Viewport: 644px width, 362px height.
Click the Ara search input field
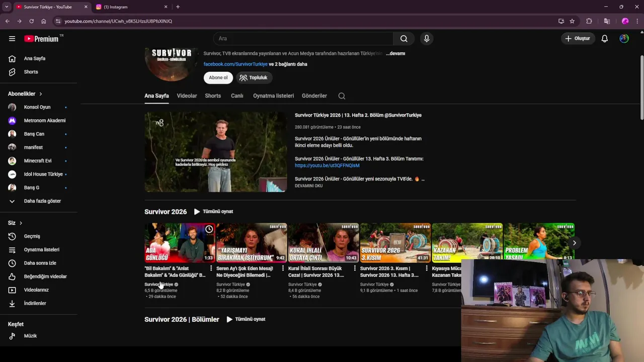(x=303, y=38)
